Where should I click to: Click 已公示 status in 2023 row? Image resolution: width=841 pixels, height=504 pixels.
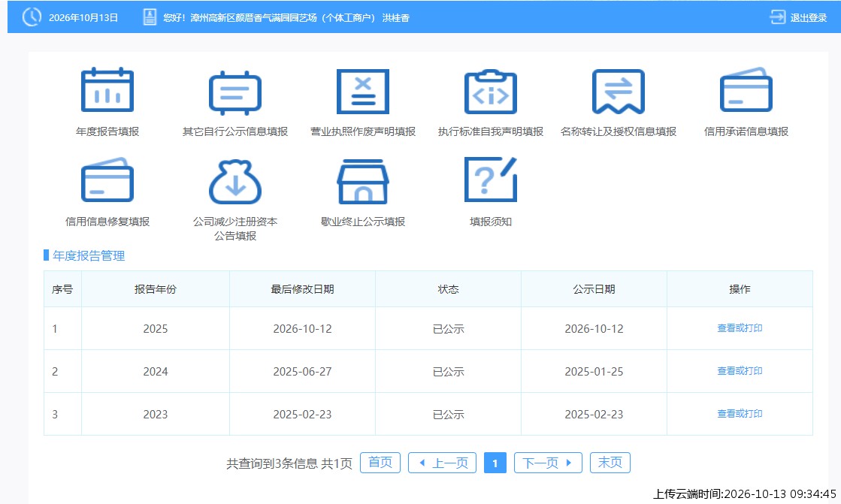[449, 415]
